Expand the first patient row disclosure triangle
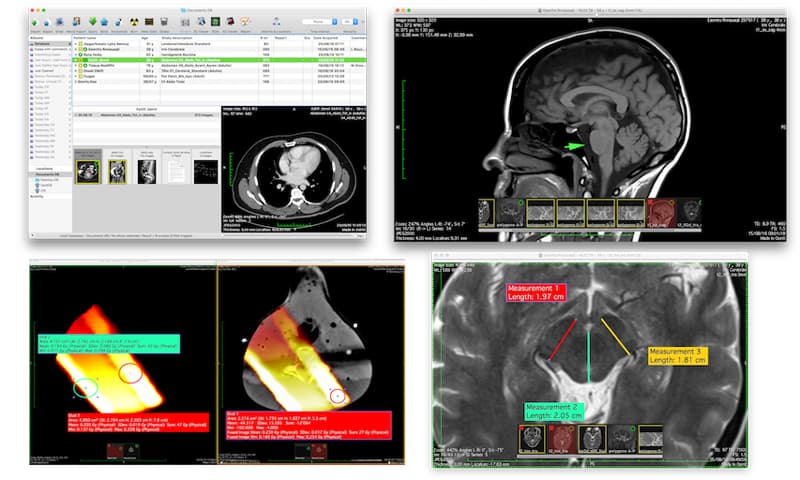 (76, 44)
